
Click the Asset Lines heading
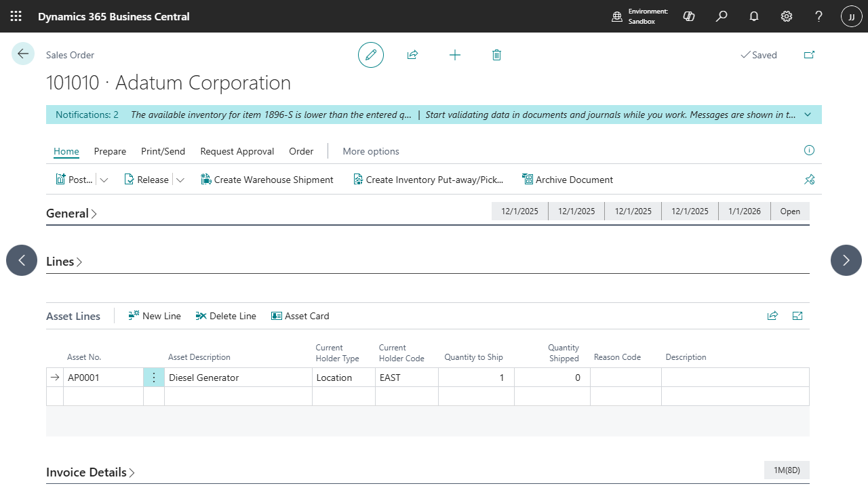click(x=73, y=316)
